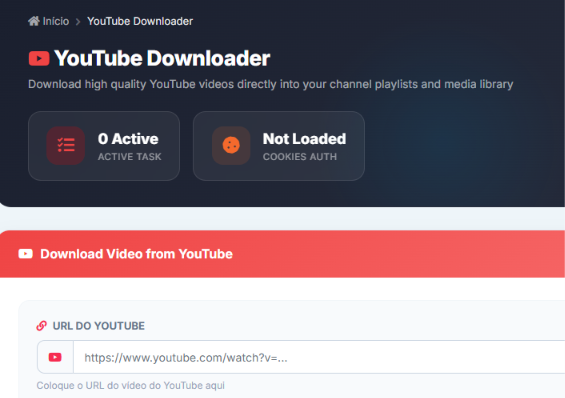Click the YouTube icon in red section header
Image resolution: width=565 pixels, height=398 pixels.
point(26,254)
